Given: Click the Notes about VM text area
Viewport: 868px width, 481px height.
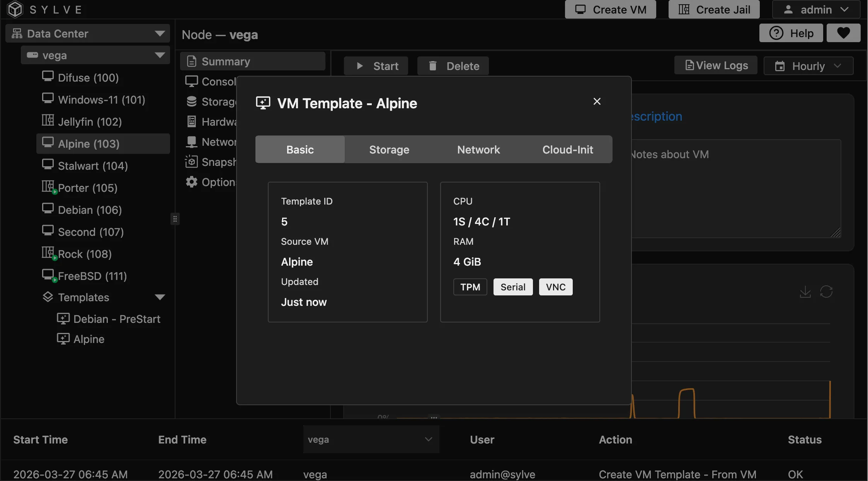Looking at the screenshot, I should (x=734, y=189).
